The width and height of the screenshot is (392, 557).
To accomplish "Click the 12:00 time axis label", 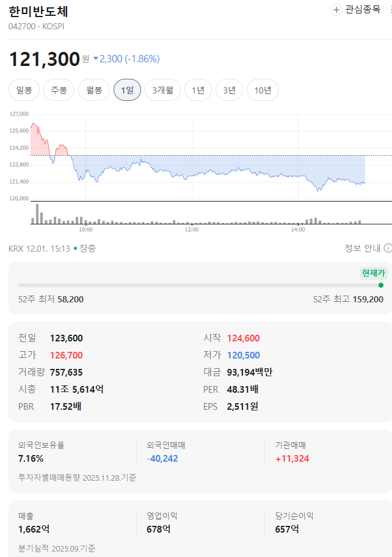I will point(192,230).
